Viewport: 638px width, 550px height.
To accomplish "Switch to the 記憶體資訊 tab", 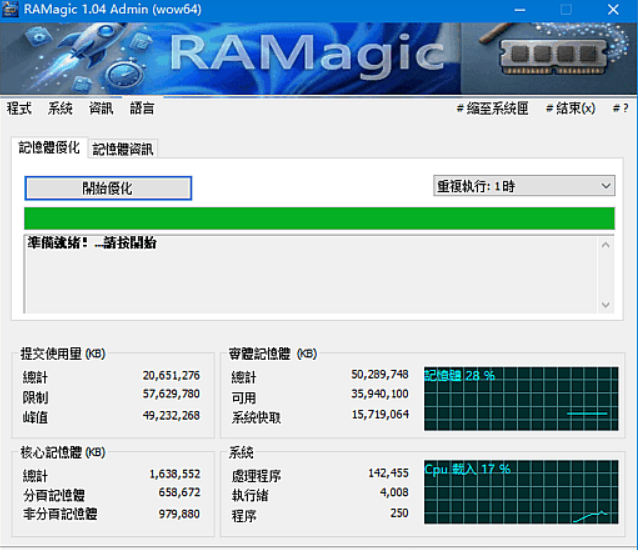I will click(x=122, y=149).
